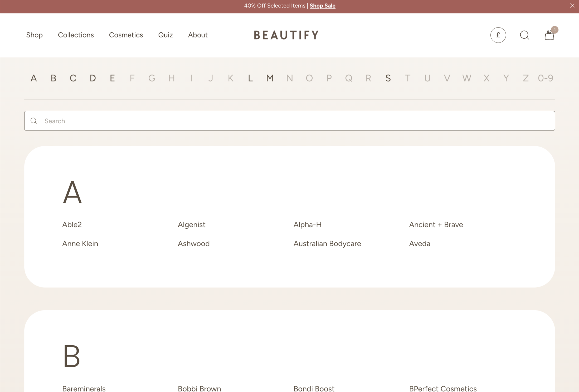Select letter F in alphabet index
The width and height of the screenshot is (579, 392).
[x=132, y=78]
